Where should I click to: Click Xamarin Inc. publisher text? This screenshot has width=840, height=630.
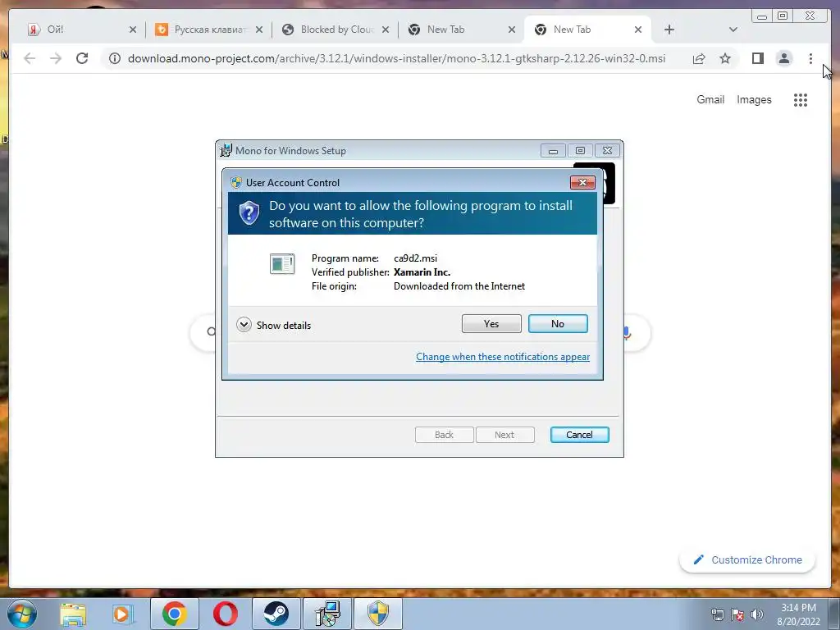click(x=422, y=272)
